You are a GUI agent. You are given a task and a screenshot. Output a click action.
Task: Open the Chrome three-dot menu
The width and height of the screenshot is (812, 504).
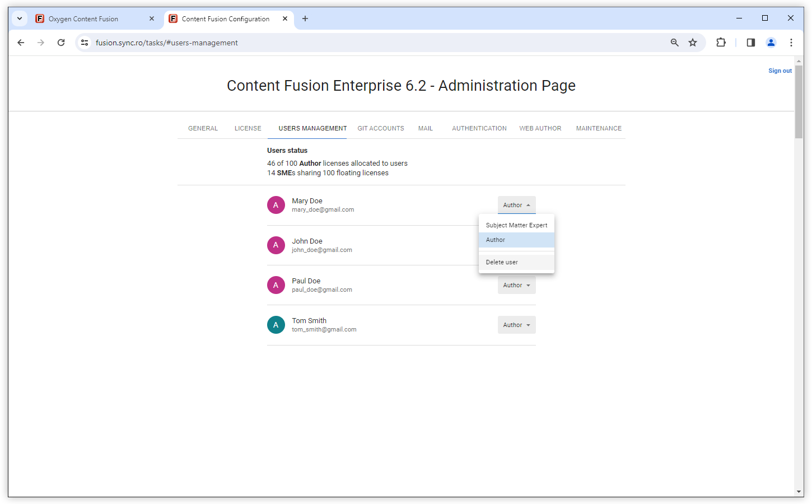791,43
